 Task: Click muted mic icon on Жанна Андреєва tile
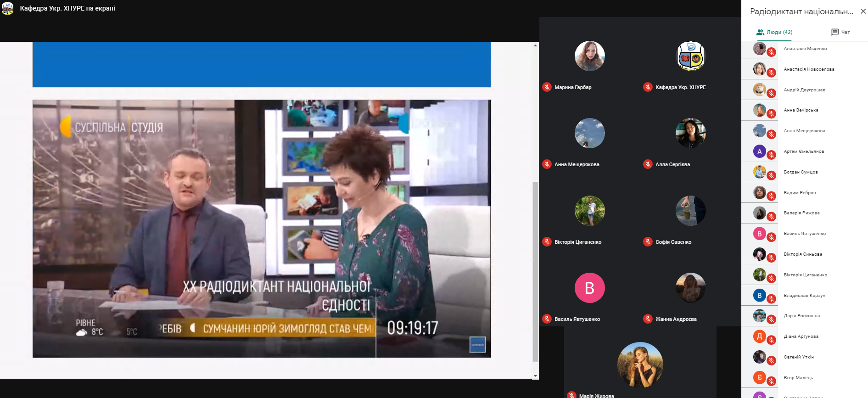tap(648, 319)
